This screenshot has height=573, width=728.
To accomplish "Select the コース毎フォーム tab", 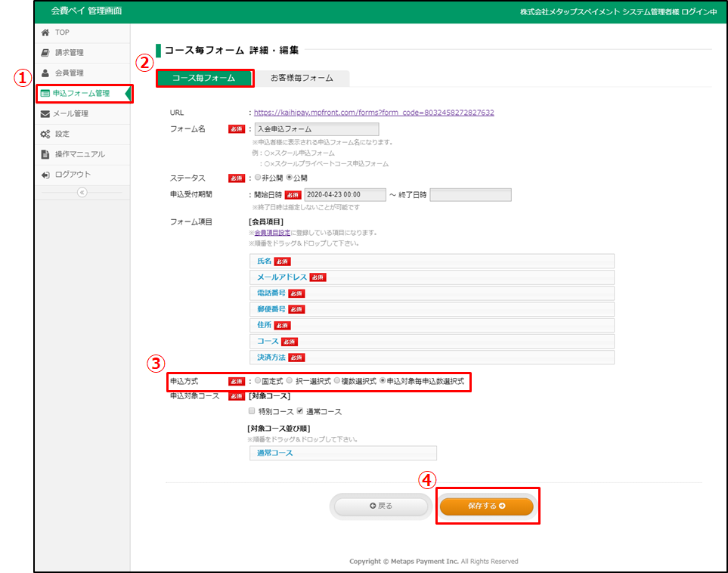I will 203,78.
